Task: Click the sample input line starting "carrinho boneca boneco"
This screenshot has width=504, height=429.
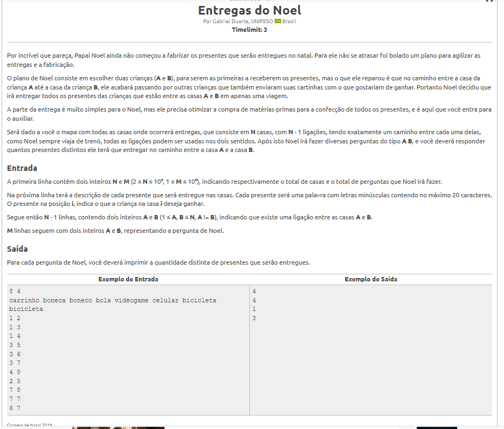Action: [x=113, y=300]
